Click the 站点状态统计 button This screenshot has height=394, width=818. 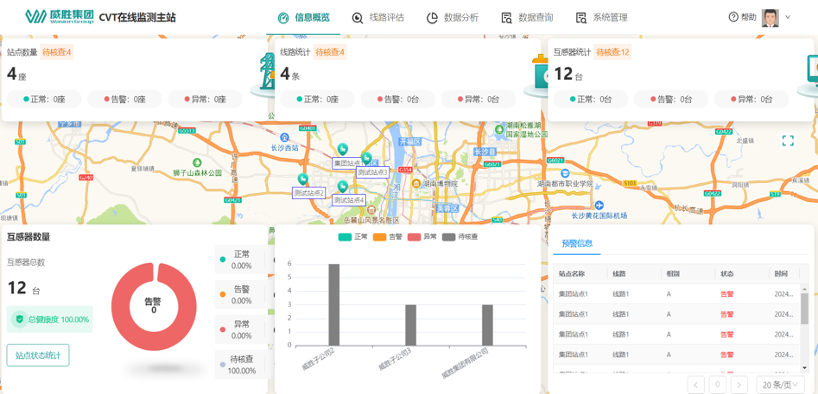[x=38, y=355]
